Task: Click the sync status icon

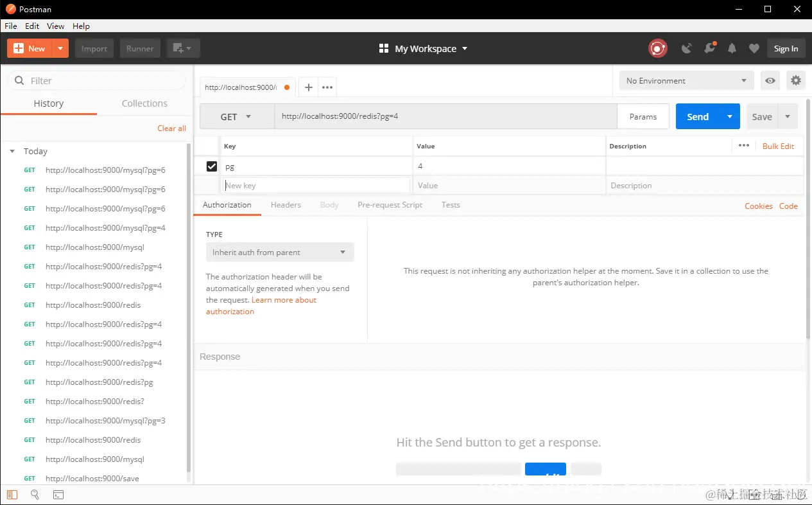Action: (x=657, y=48)
